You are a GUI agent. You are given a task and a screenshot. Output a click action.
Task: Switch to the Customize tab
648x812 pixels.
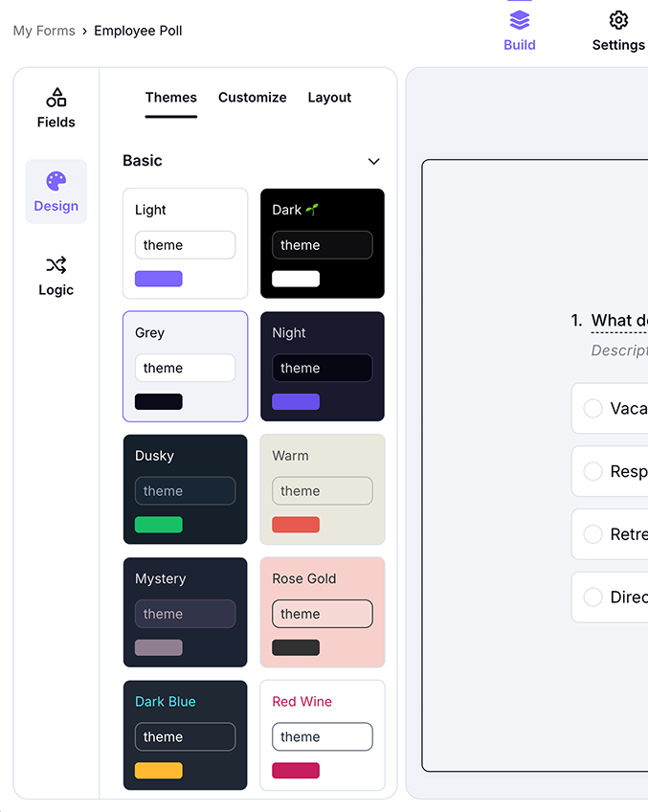pos(253,98)
